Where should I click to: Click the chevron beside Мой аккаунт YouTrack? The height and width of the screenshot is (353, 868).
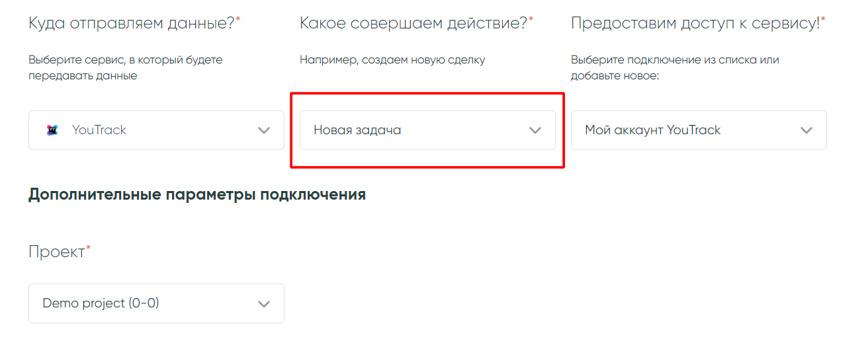806,130
